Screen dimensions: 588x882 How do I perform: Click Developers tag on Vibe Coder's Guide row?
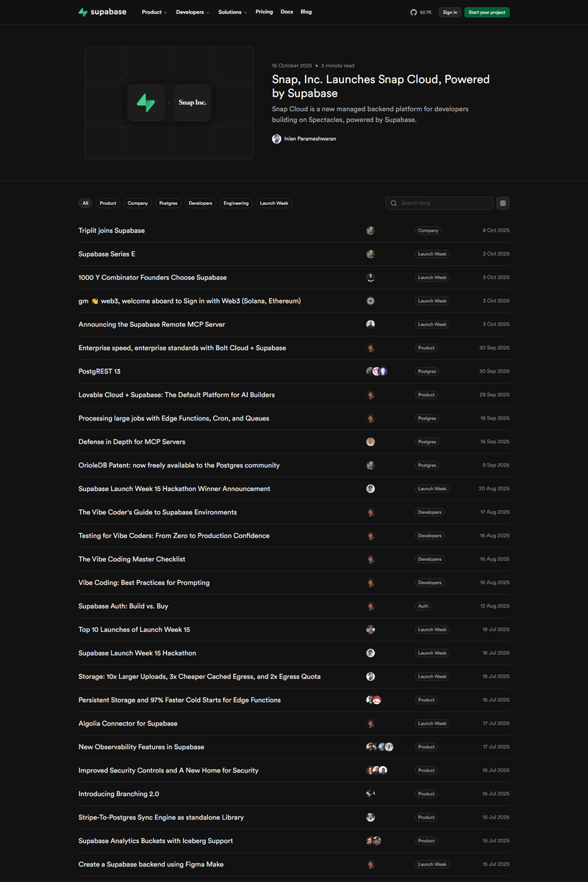point(430,512)
